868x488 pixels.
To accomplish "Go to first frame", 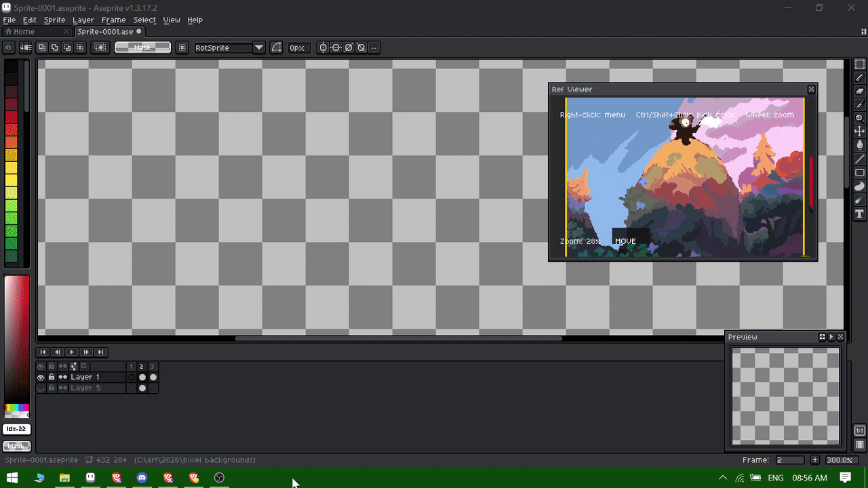I will [43, 352].
